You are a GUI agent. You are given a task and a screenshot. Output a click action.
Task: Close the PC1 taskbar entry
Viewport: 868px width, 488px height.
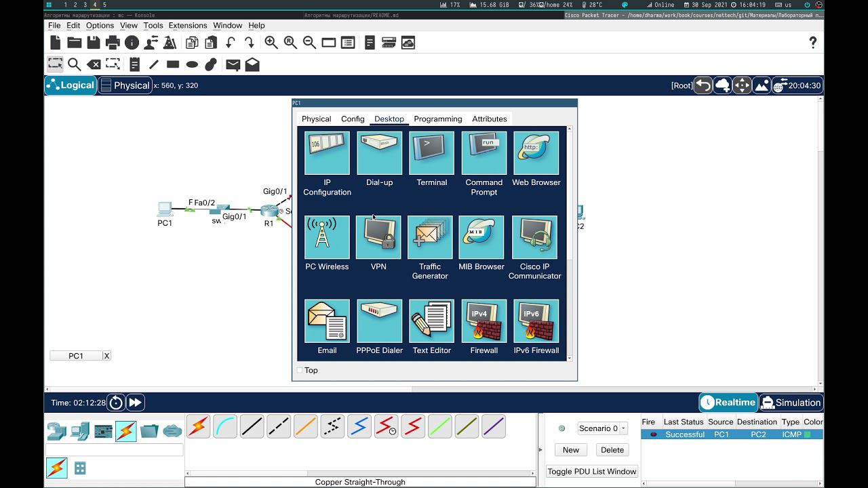tap(106, 356)
